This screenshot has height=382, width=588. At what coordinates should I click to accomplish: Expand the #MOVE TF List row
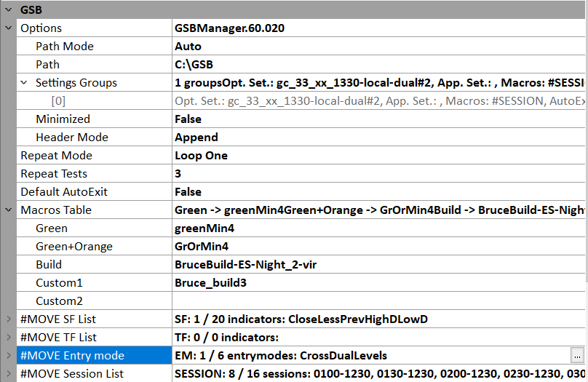(8, 338)
